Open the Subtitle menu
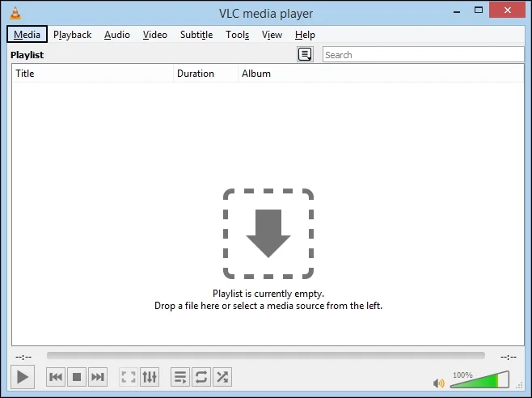Screen dimensions: 532x398 pos(196,35)
